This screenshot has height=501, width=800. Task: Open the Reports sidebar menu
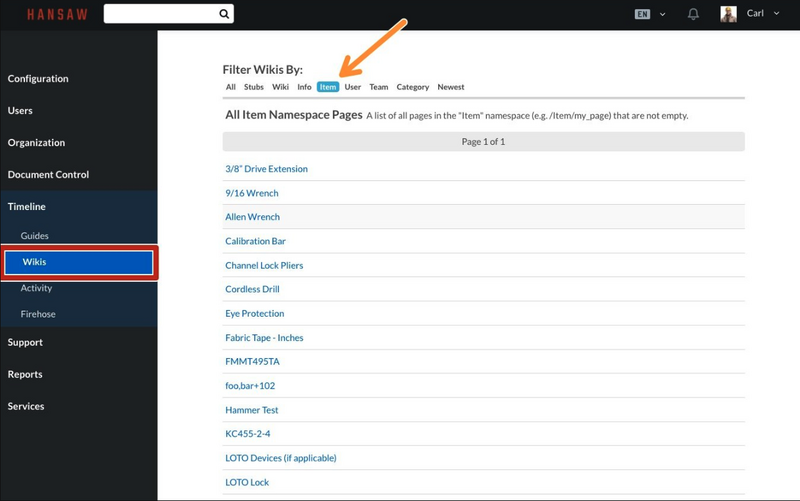(25, 375)
